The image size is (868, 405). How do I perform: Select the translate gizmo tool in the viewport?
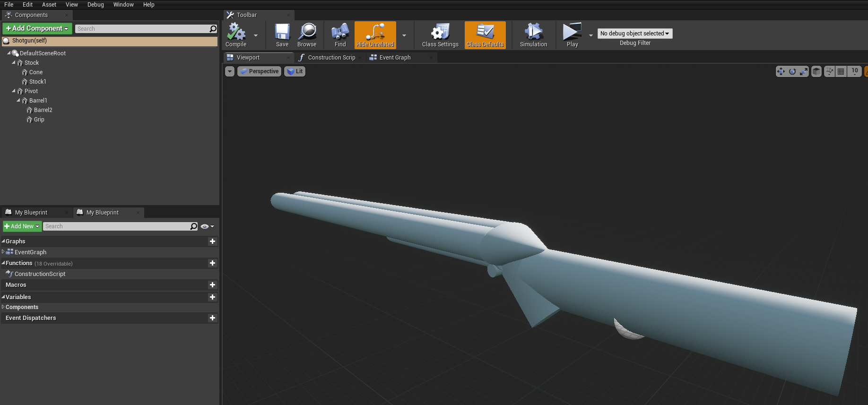(781, 71)
